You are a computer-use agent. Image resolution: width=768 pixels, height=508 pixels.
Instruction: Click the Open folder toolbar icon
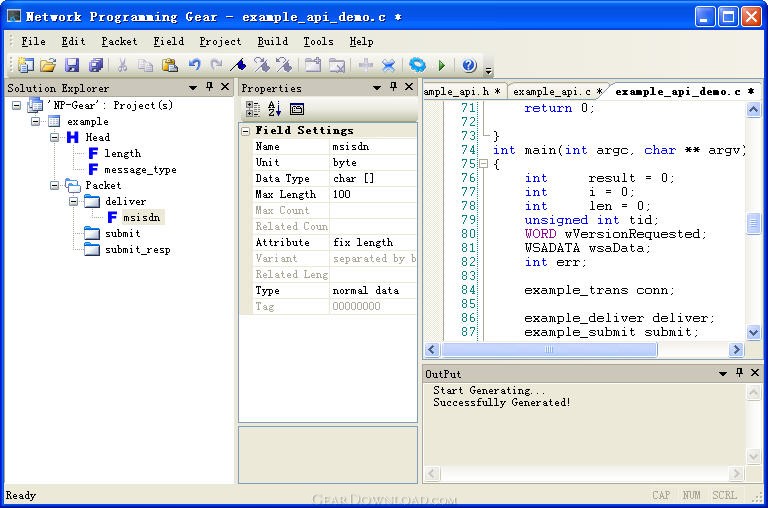pos(48,65)
